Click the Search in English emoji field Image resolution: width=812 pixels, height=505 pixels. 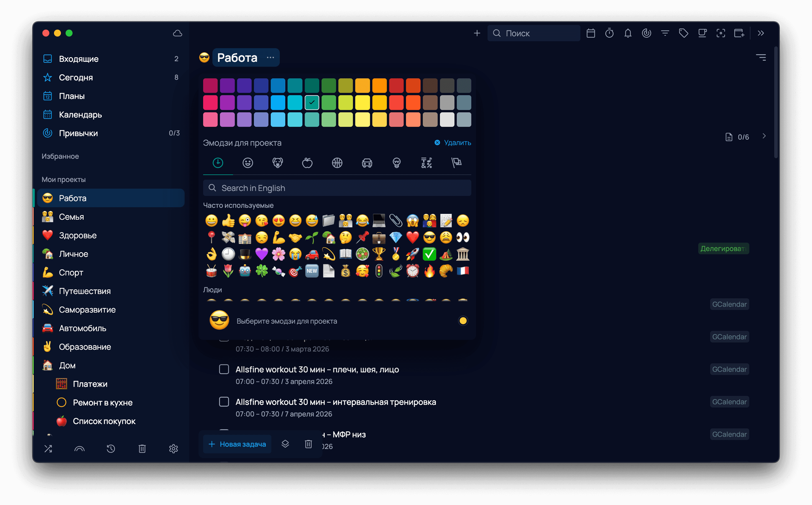click(x=337, y=188)
